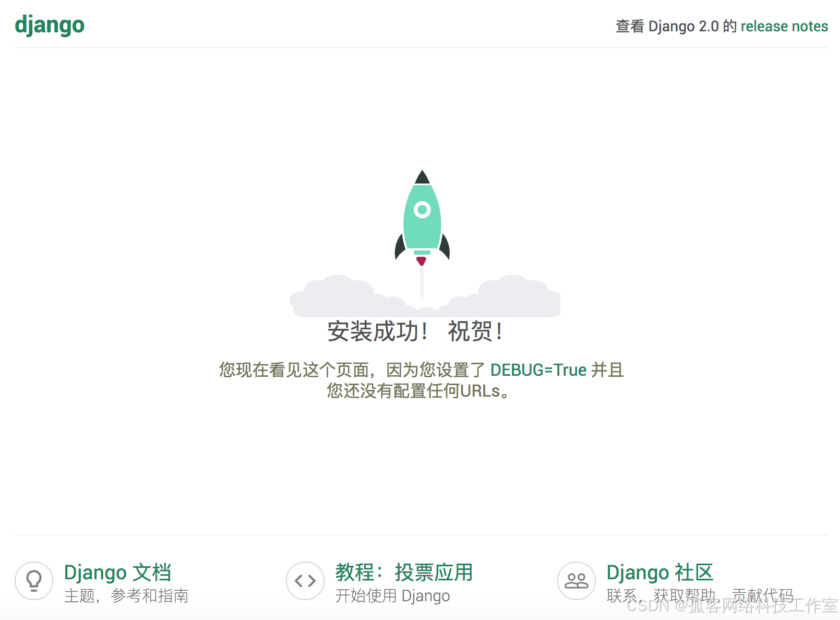The height and width of the screenshot is (620, 840).
Task: Click the 主题，参考和指南 subtitle text
Action: point(126,595)
